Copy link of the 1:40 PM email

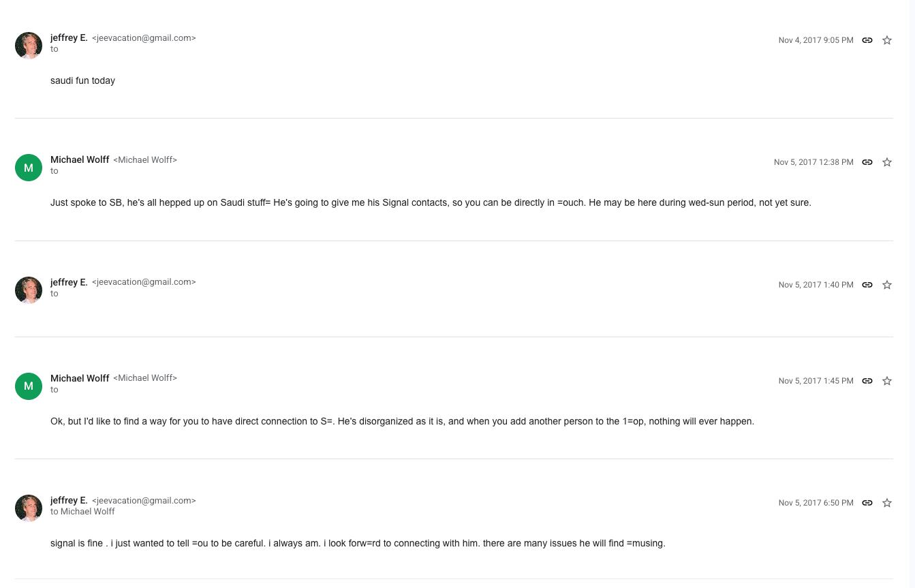tap(867, 285)
